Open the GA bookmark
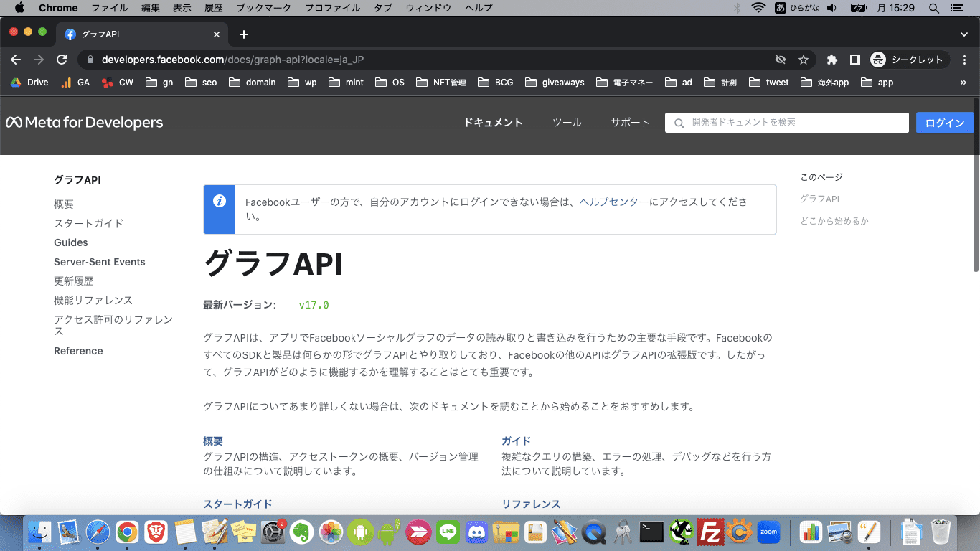 click(x=75, y=83)
